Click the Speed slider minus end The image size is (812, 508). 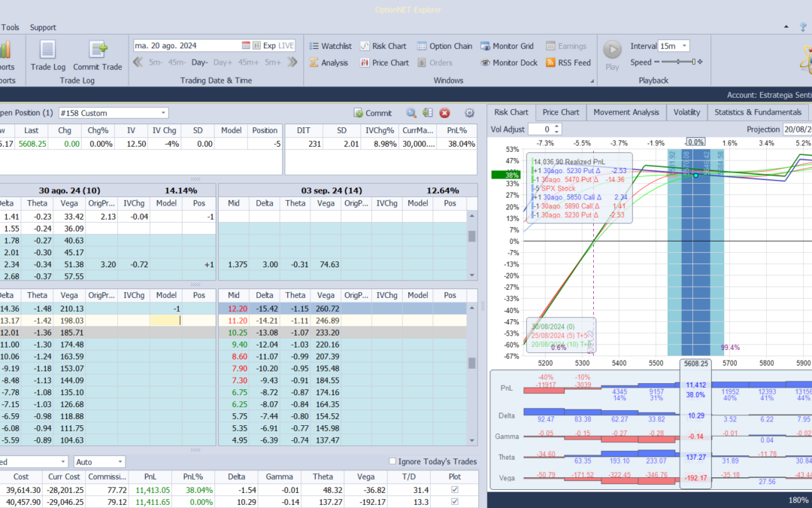pos(656,62)
